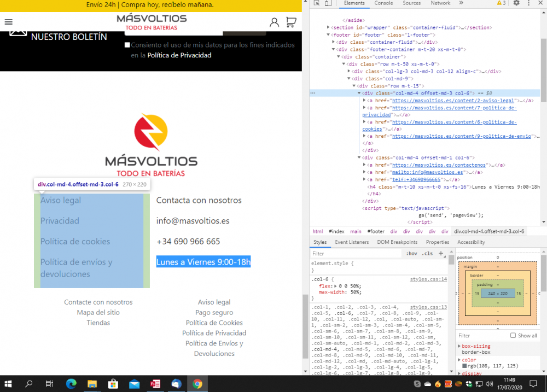Viewport: 547px width, 392px height.
Task: Add a new style rule with plus icon
Action: [x=441, y=253]
